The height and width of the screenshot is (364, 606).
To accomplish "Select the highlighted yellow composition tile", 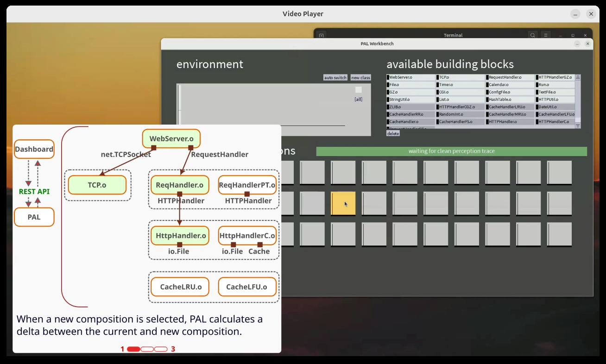I will coord(343,204).
